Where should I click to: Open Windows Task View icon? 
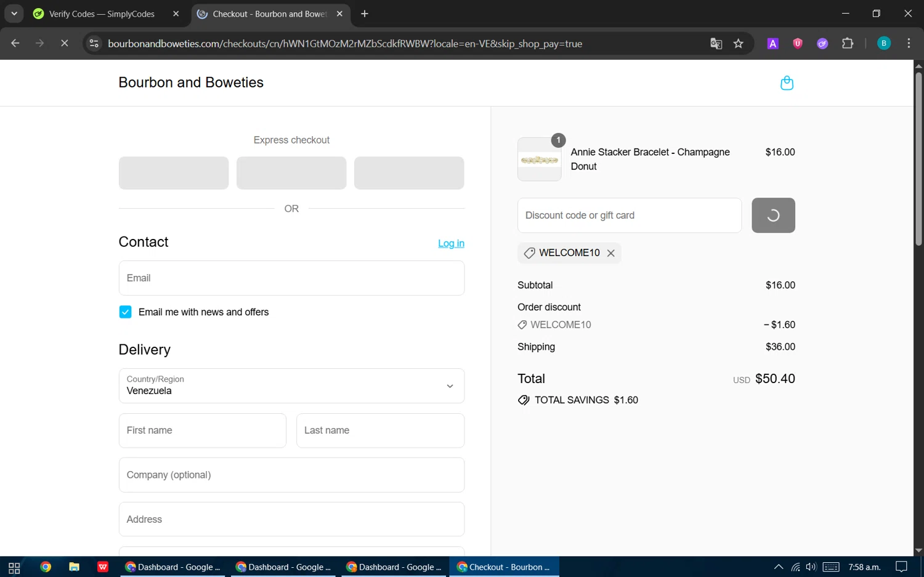pos(14,567)
